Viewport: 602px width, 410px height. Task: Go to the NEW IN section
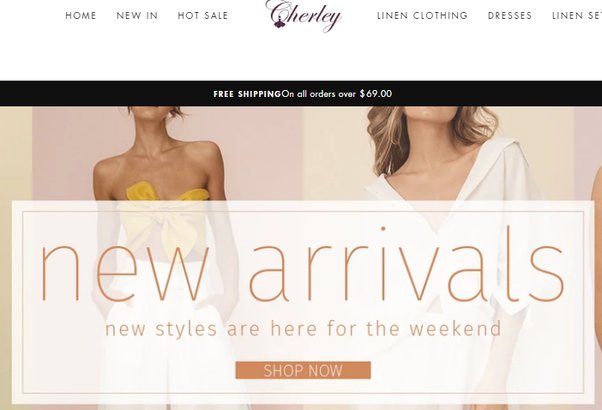[137, 16]
